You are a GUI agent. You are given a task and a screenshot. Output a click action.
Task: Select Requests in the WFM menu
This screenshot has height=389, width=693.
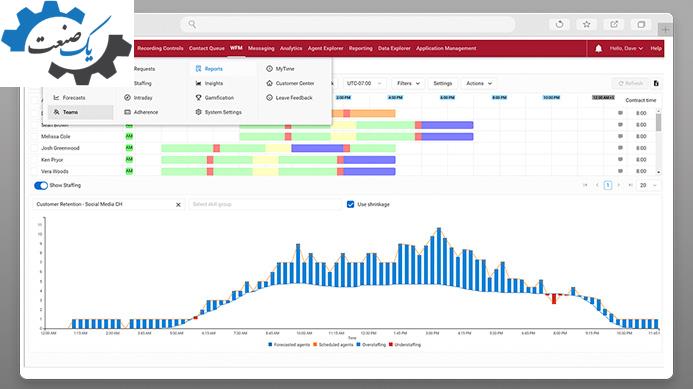pyautogui.click(x=145, y=69)
